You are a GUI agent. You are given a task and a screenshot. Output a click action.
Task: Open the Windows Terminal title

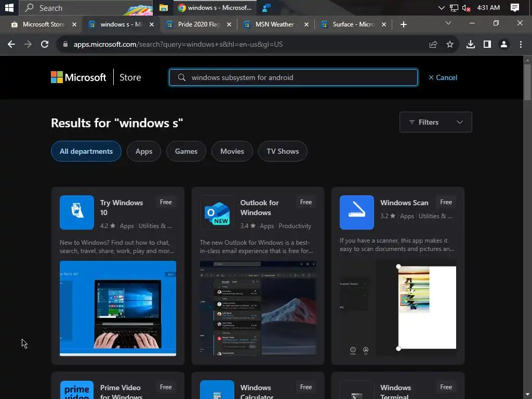395,392
